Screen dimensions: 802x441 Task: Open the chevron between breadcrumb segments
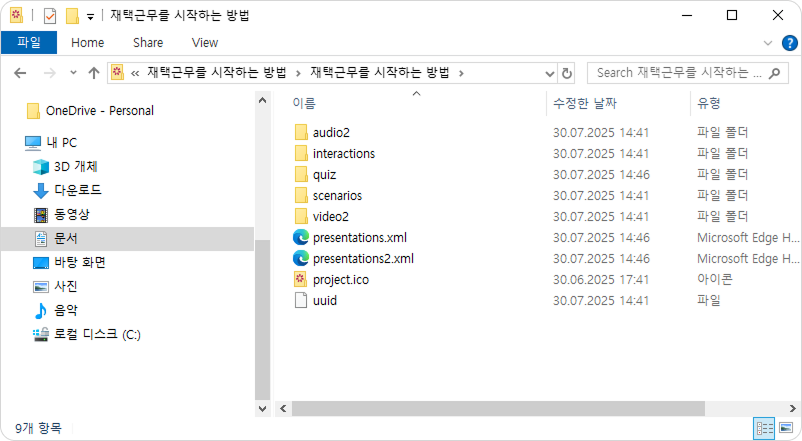[x=298, y=73]
